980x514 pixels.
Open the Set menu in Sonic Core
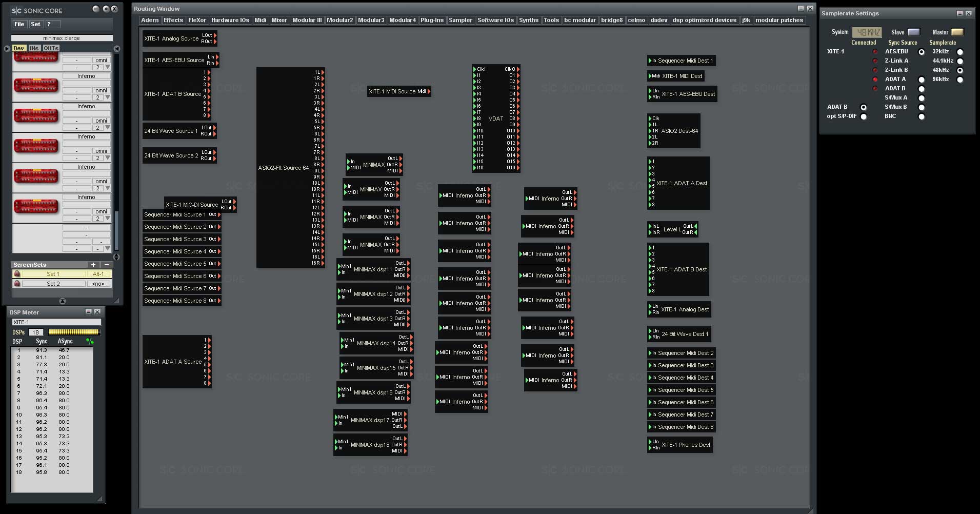[x=35, y=24]
